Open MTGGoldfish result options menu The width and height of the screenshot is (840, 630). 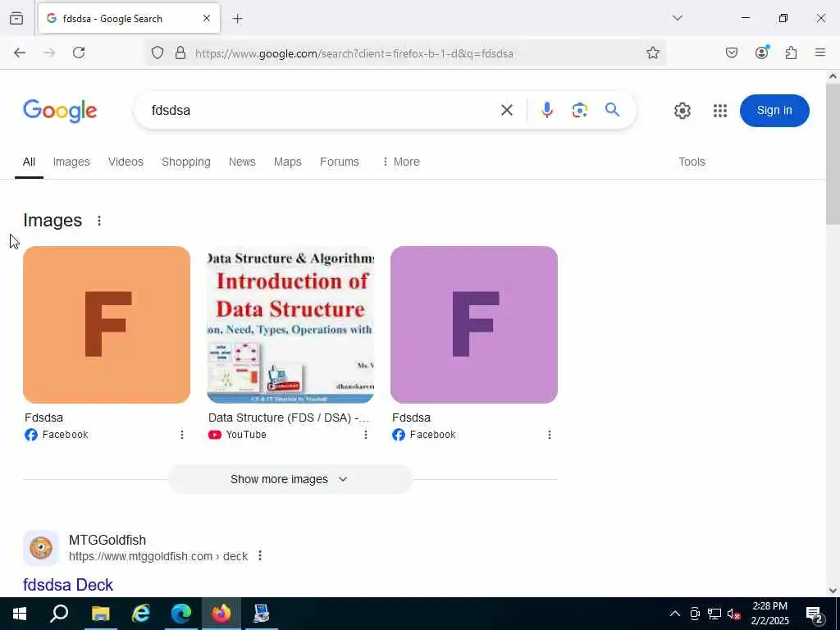pos(260,555)
